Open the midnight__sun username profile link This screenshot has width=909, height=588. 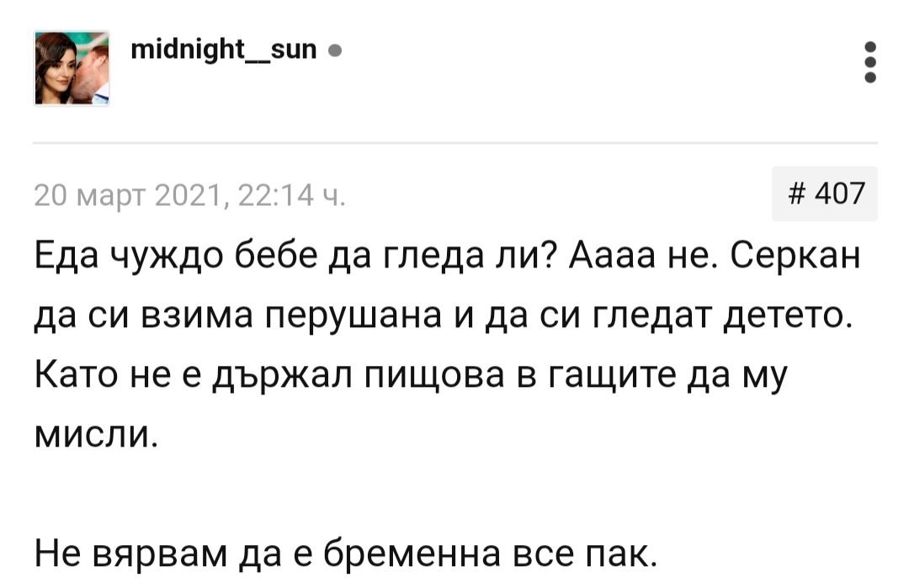(224, 51)
